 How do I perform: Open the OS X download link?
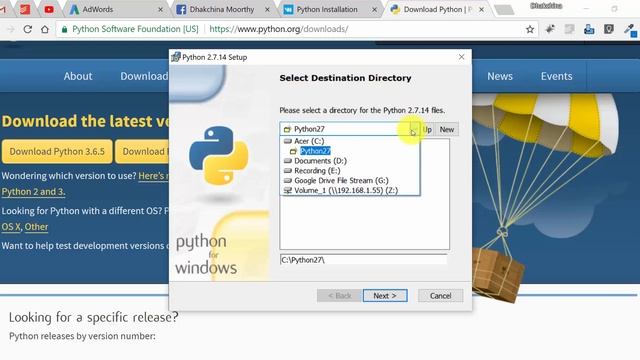point(11,227)
